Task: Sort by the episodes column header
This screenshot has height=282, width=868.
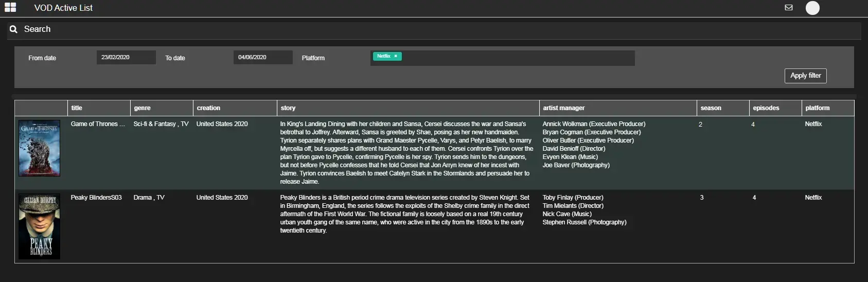Action: click(x=766, y=108)
